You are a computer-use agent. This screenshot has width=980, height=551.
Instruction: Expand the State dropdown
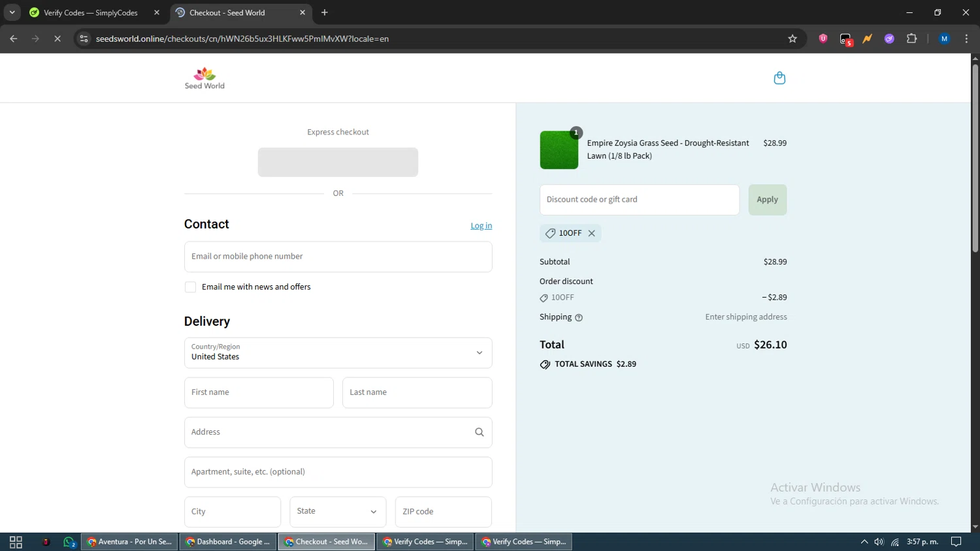(338, 512)
